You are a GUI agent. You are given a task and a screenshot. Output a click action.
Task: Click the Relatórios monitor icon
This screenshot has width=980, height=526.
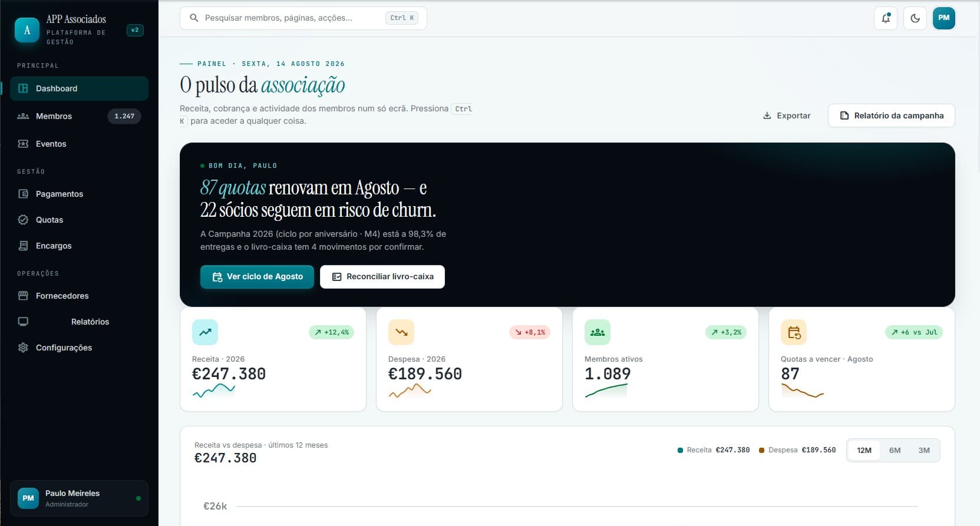pos(23,322)
